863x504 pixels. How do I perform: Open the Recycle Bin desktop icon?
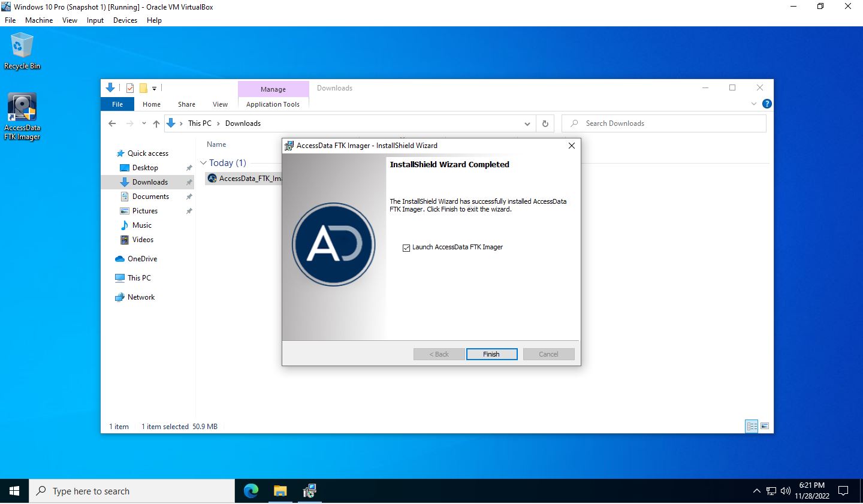pyautogui.click(x=22, y=52)
